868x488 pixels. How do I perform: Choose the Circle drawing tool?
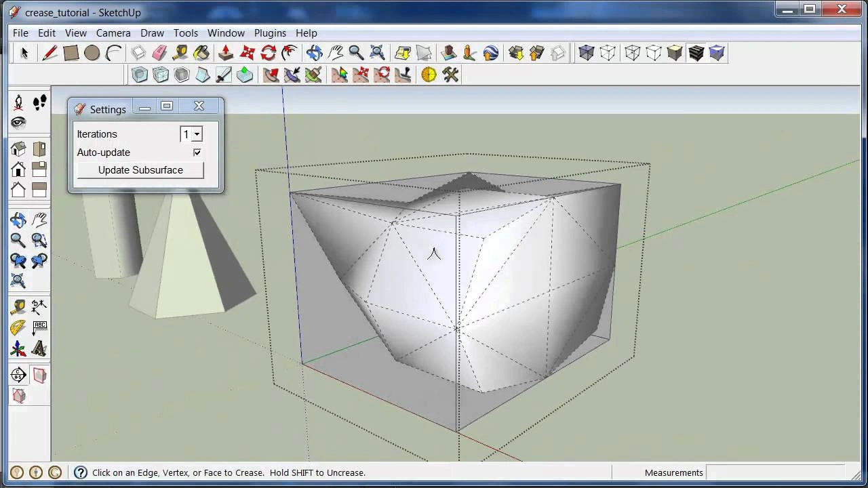(x=92, y=53)
